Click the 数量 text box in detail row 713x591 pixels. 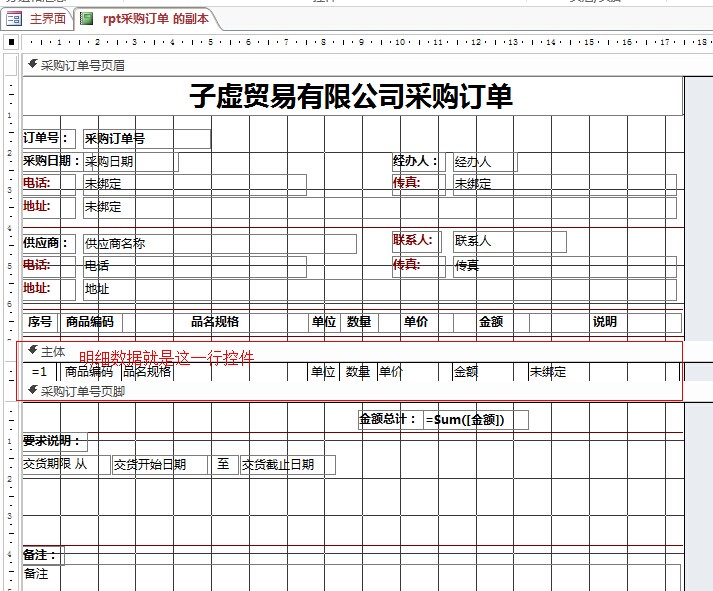pos(358,372)
